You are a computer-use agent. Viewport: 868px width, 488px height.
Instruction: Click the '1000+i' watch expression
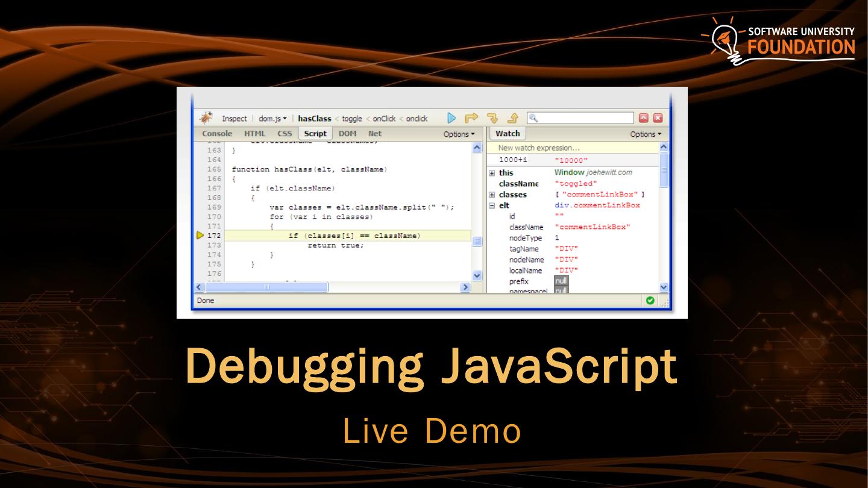coord(513,160)
